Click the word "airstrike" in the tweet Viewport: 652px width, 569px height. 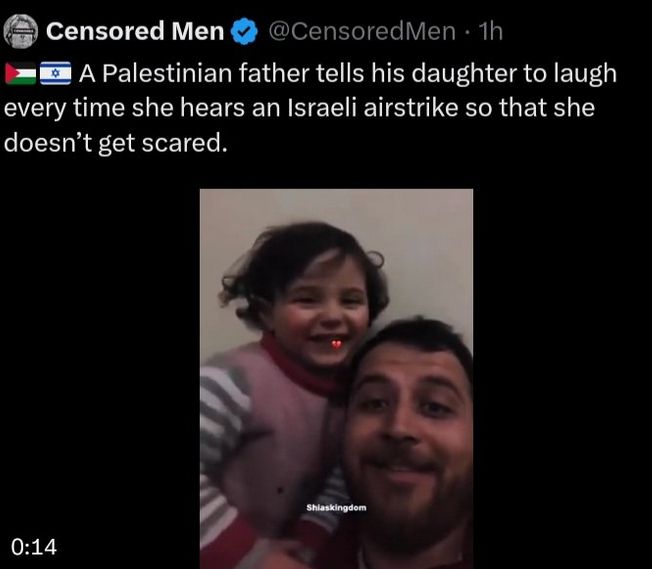(x=410, y=108)
